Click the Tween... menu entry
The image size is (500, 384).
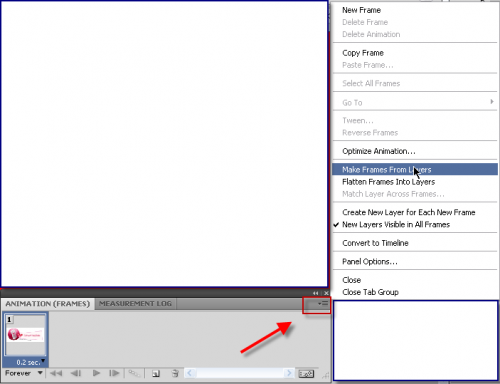point(415,120)
